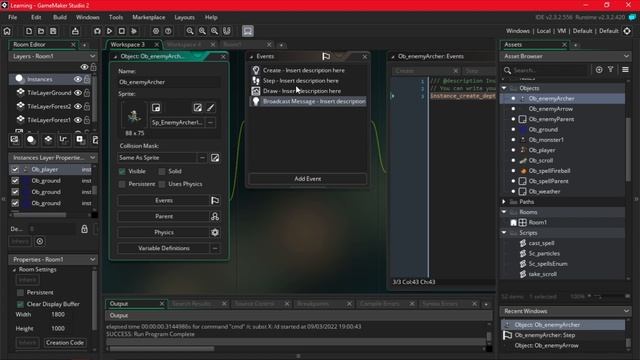Open the Tools menu
640x360 pixels.
click(116, 17)
